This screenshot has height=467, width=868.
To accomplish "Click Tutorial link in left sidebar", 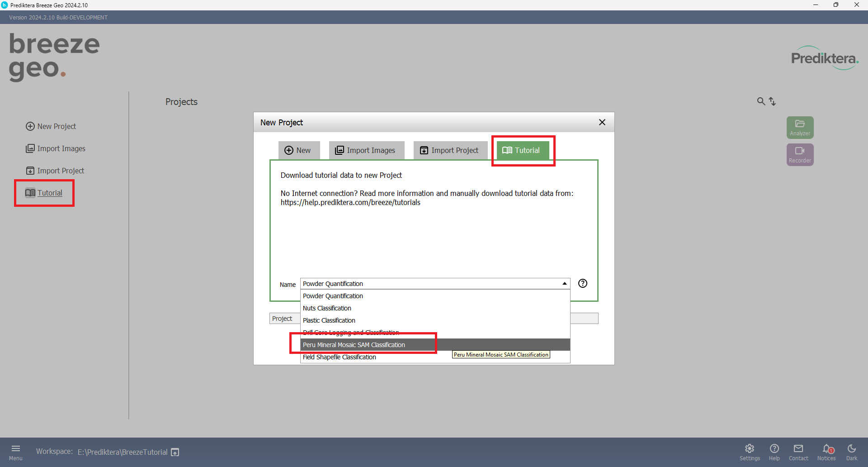I will point(49,193).
